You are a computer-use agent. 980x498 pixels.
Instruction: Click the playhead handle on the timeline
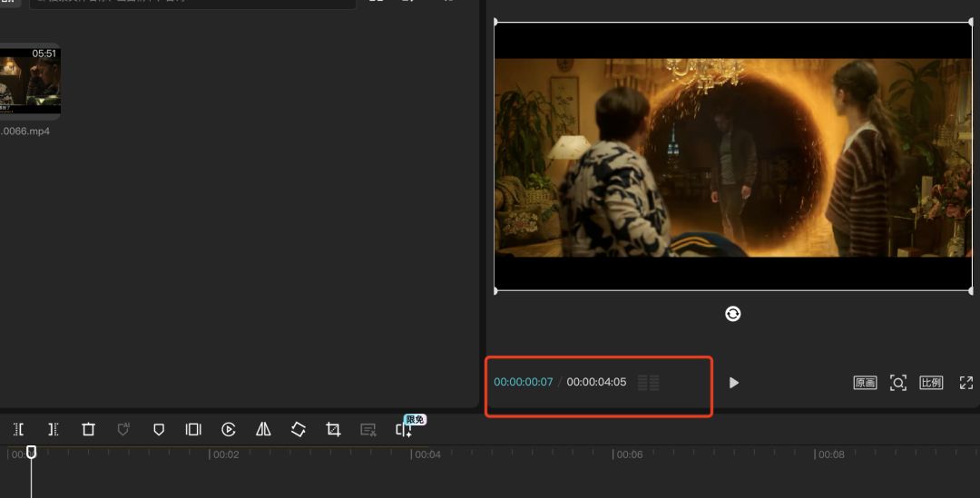(x=31, y=452)
